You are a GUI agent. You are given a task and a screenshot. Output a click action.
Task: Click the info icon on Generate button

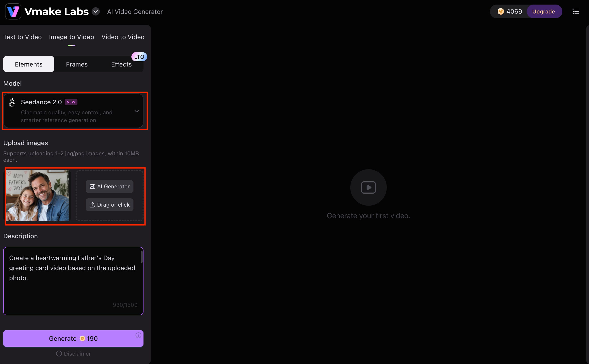(x=138, y=335)
